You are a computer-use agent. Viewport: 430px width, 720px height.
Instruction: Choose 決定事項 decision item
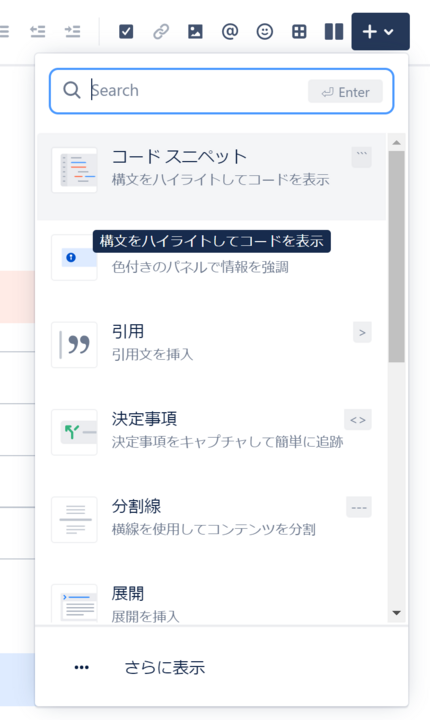(x=211, y=432)
